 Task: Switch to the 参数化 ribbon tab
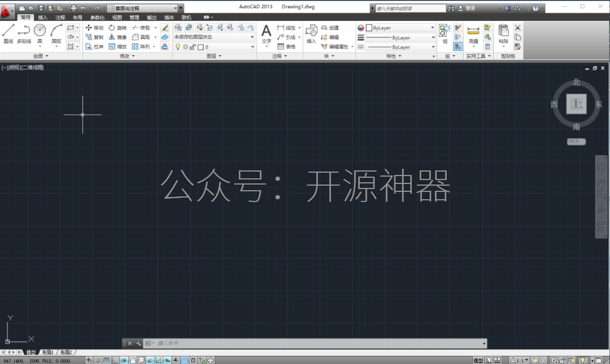click(97, 17)
